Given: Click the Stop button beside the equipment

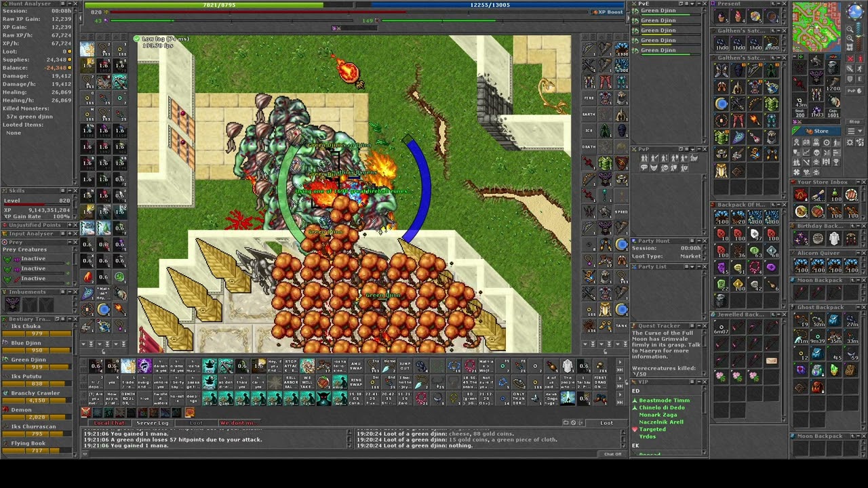Looking at the screenshot, I should tap(854, 121).
